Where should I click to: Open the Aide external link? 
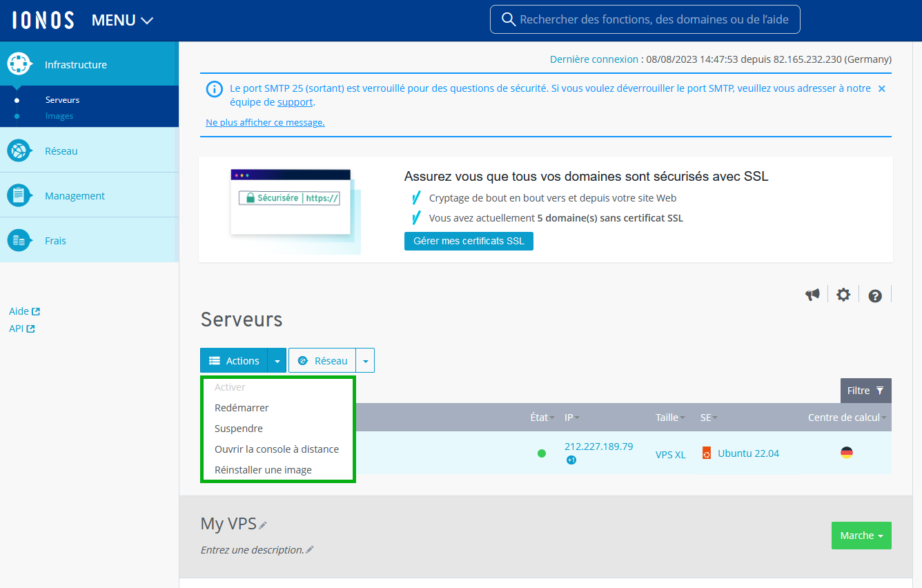pos(24,311)
